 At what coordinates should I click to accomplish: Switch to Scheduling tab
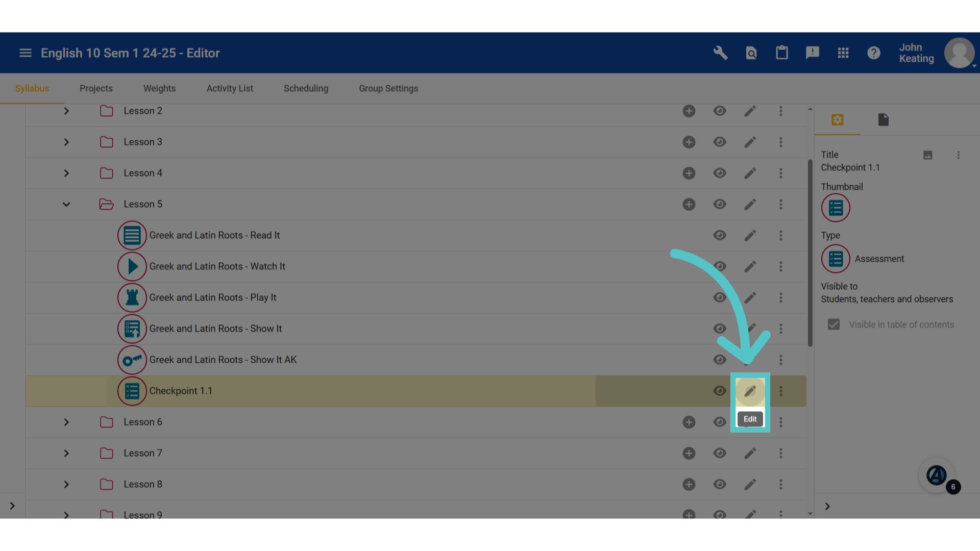(x=306, y=88)
